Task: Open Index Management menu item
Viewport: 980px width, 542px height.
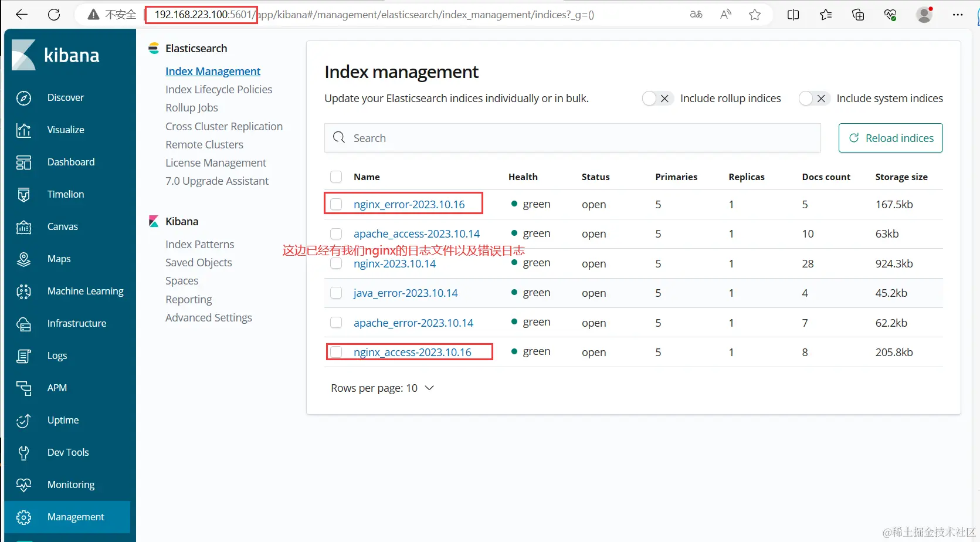Action: pos(213,71)
